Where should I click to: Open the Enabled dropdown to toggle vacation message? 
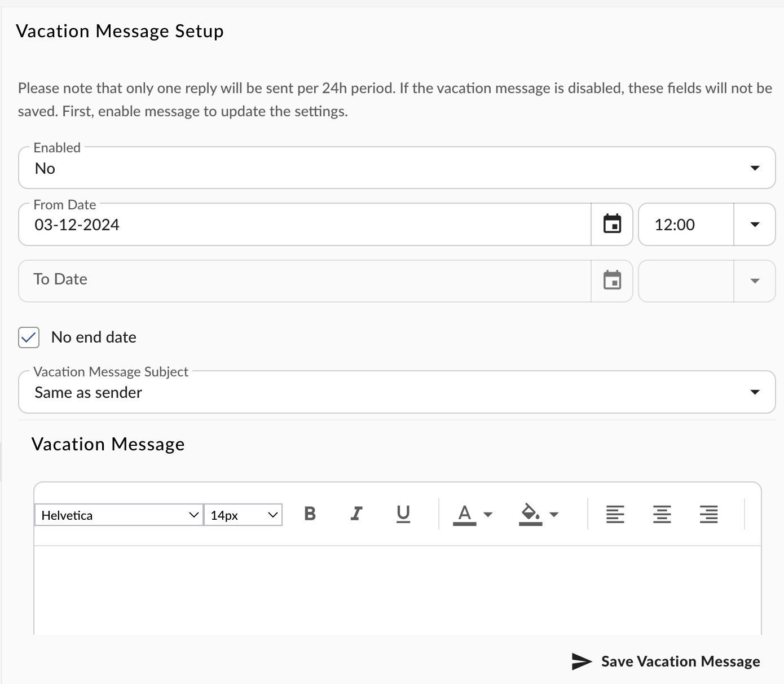pyautogui.click(x=754, y=168)
